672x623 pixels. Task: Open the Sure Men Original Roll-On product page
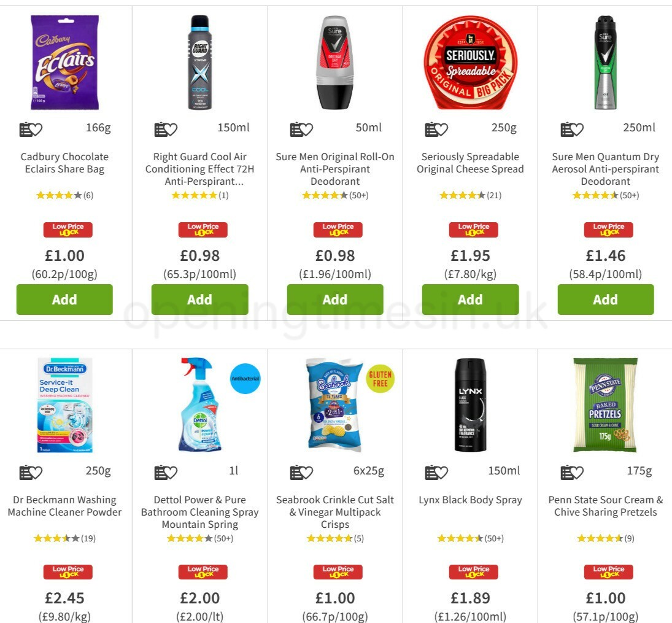point(335,169)
